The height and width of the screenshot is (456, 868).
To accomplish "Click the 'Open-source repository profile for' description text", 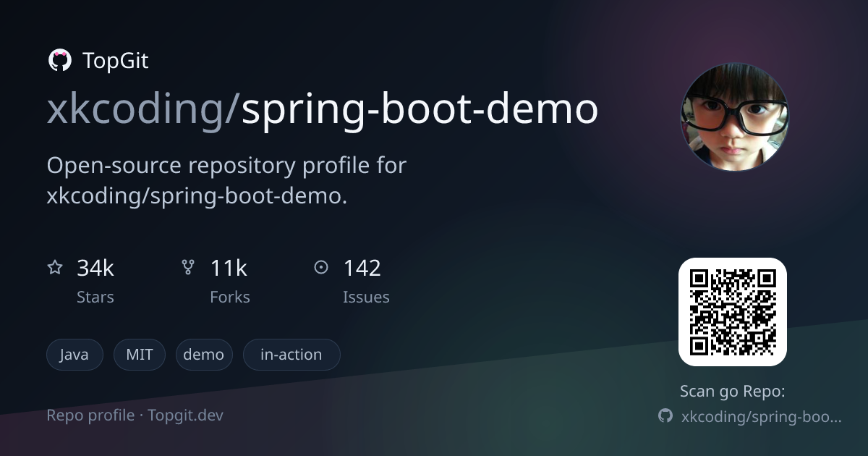I will point(226,166).
